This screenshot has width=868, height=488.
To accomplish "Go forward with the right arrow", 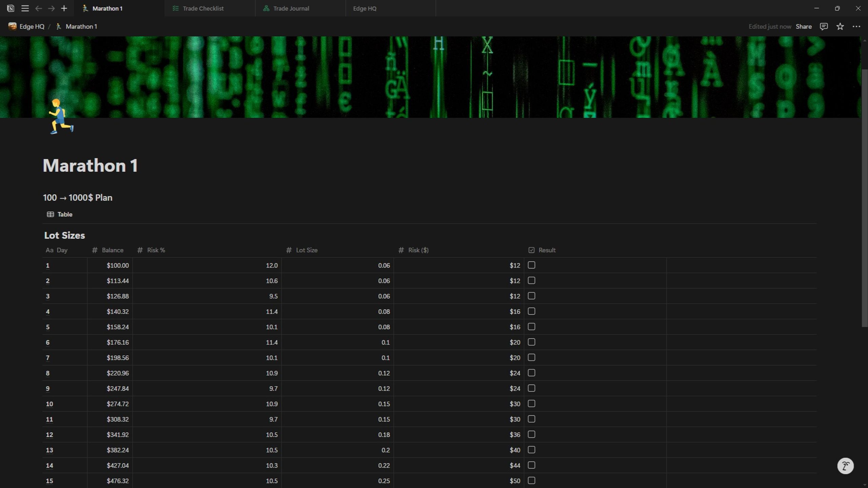I will 51,8.
